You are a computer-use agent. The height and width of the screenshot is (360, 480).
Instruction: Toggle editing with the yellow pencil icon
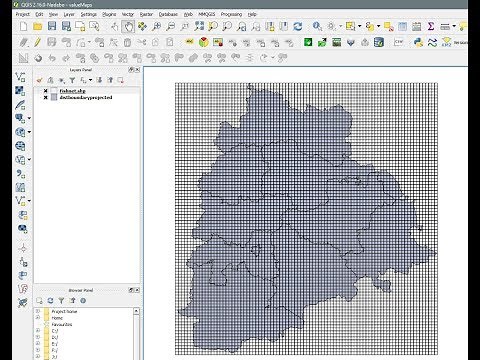pos(37,42)
